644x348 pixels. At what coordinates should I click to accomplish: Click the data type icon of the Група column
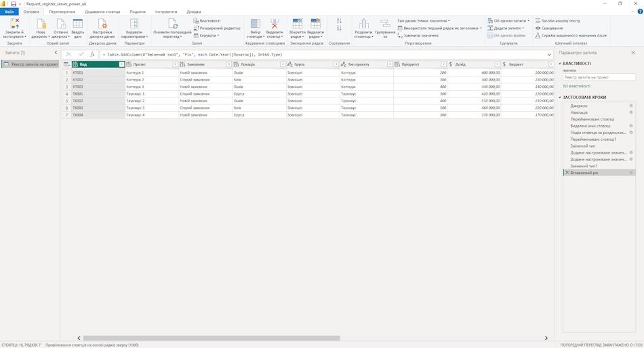tap(289, 64)
